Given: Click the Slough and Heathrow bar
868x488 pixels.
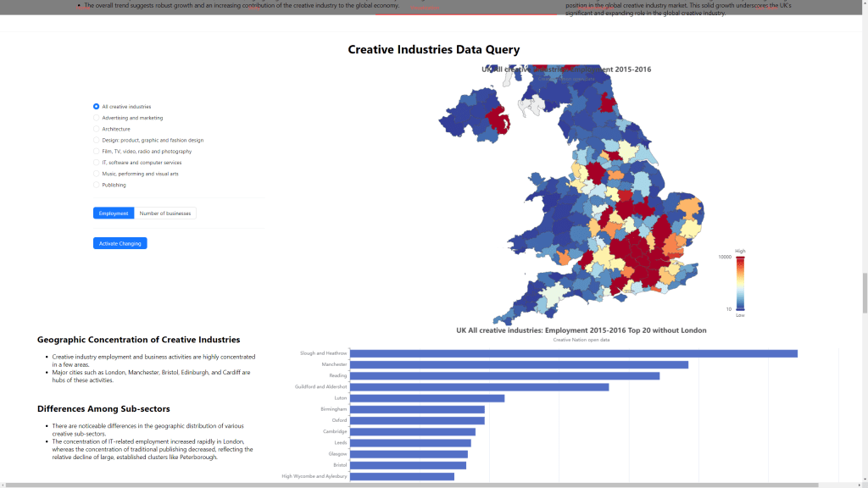Looking at the screenshot, I should point(573,353).
